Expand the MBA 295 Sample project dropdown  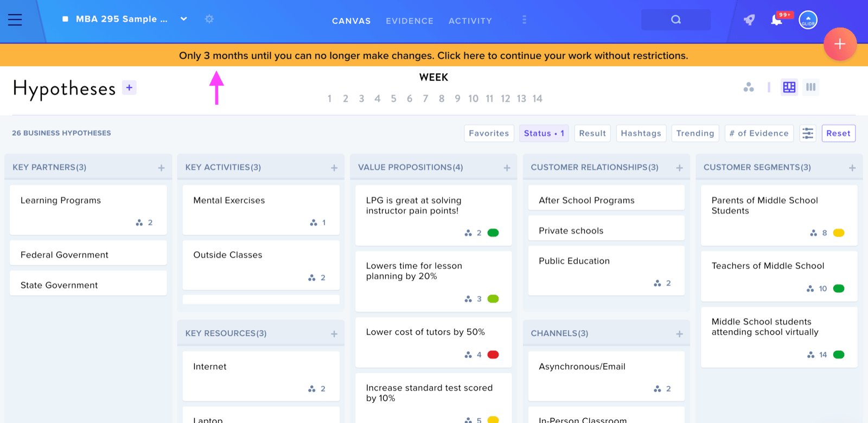click(x=184, y=19)
